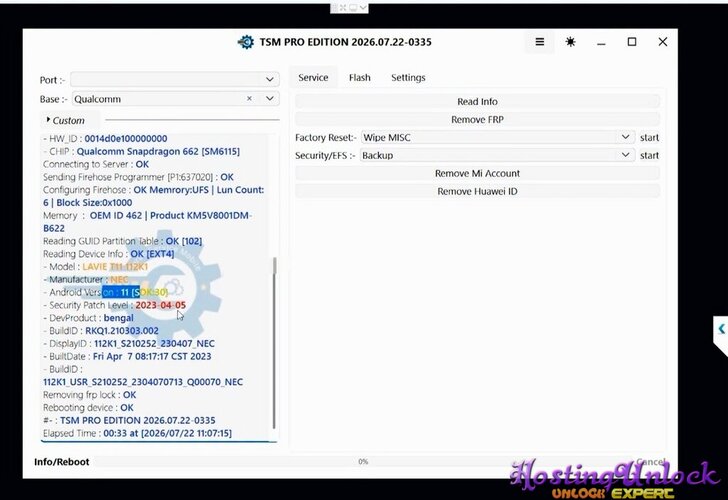Close the TSM PRO EDITION window

(x=663, y=42)
